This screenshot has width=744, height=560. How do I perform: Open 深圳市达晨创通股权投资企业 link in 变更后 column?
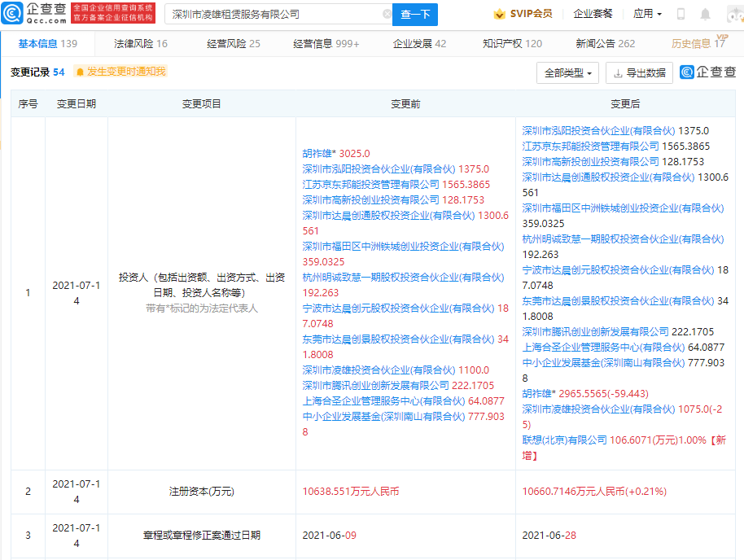coord(608,177)
